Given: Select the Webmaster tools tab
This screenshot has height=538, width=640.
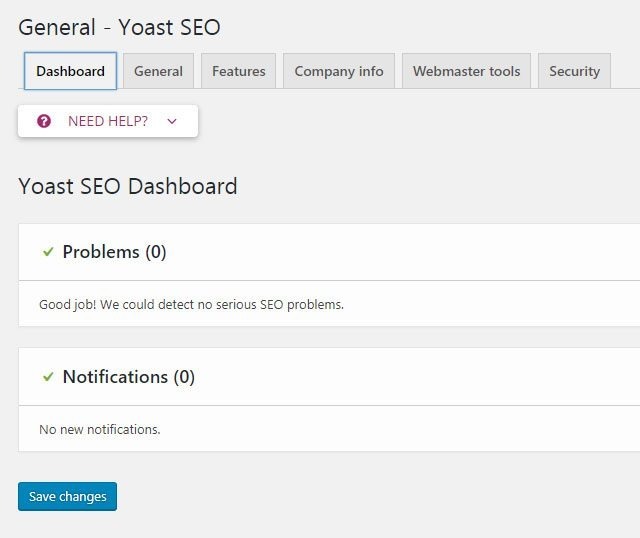Looking at the screenshot, I should coord(467,71).
